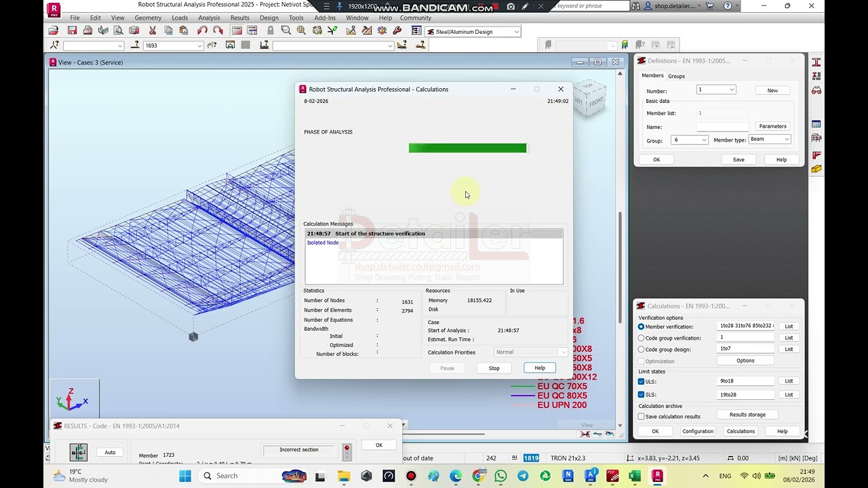The image size is (868, 488).
Task: Click the yellow beam section icon on right sidebar
Action: click(x=816, y=168)
